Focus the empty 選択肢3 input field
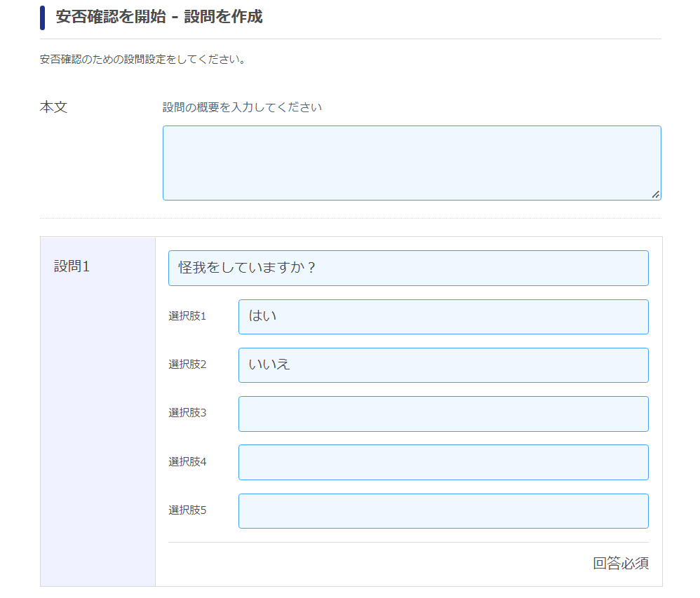The image size is (700, 598). [x=443, y=414]
